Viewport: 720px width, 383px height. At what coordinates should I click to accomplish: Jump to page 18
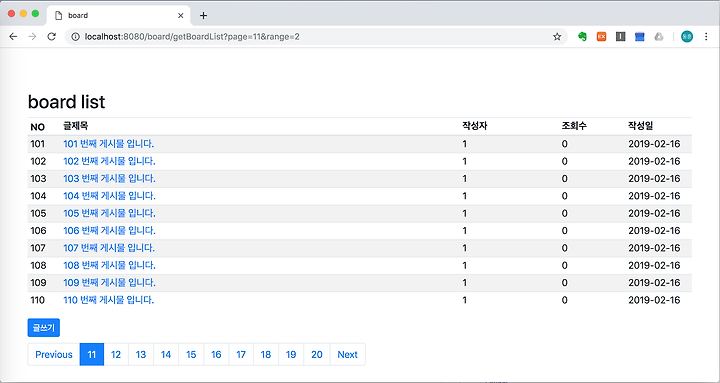(266, 355)
